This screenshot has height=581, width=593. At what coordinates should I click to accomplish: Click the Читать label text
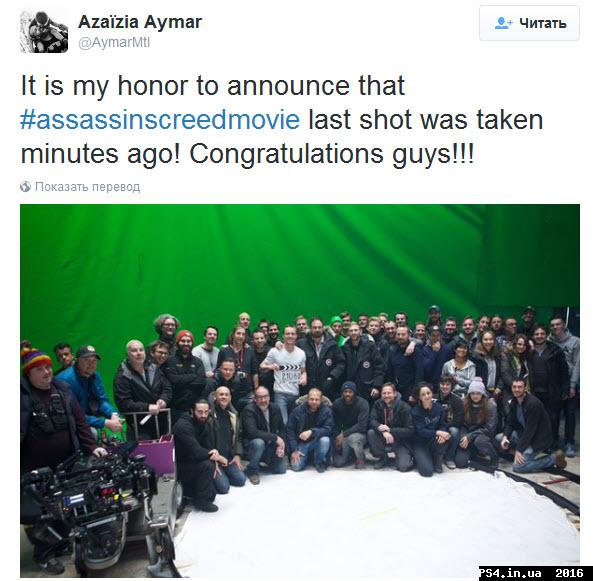pos(543,23)
